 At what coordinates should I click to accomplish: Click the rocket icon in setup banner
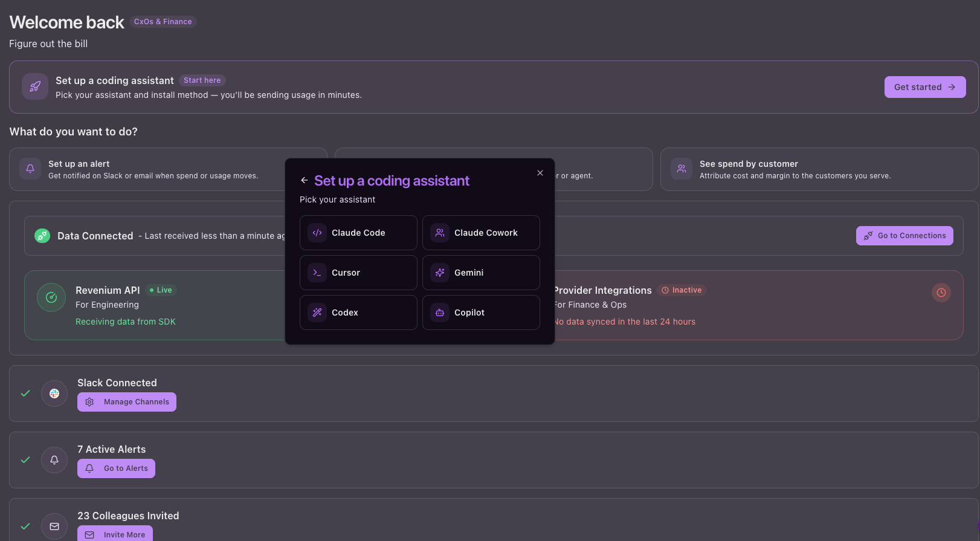[35, 86]
